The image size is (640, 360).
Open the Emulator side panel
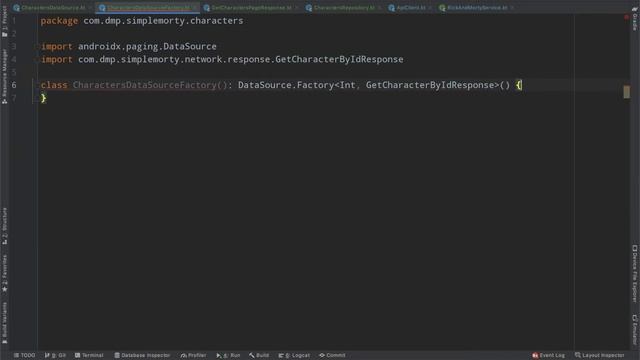point(635,329)
